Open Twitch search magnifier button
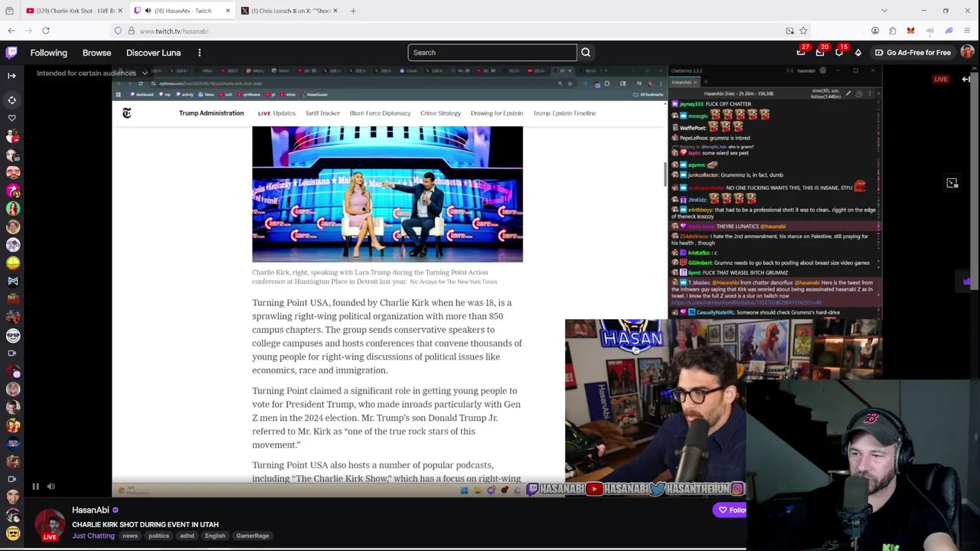 coord(586,52)
